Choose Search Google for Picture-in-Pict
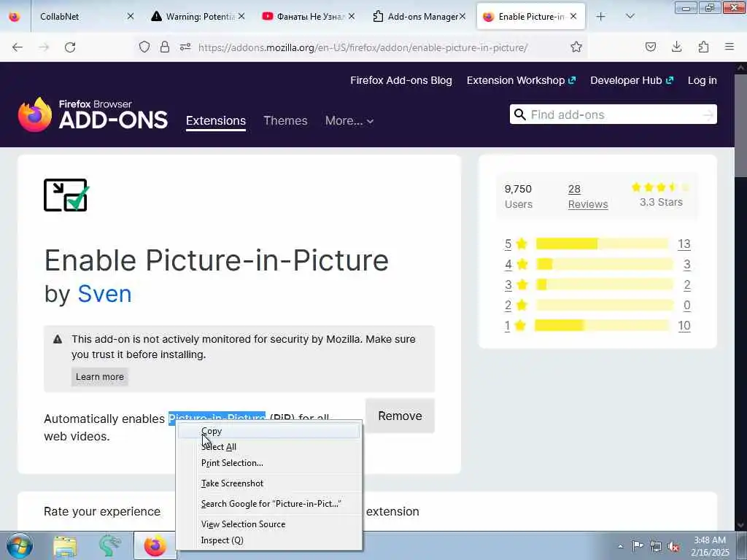Image resolution: width=747 pixels, height=560 pixels. [269, 504]
